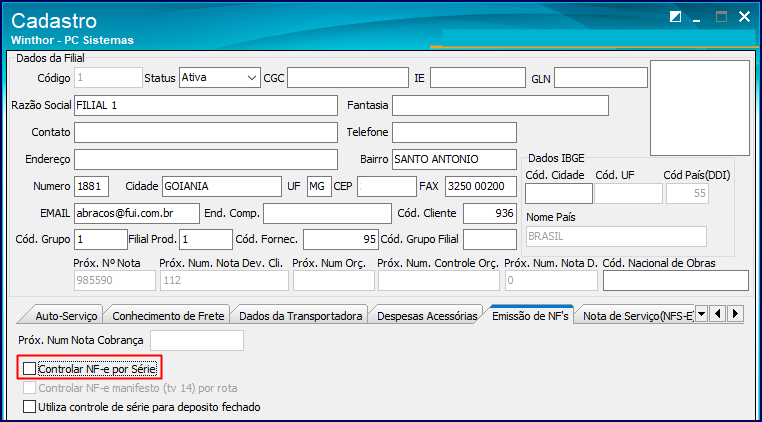Image resolution: width=762 pixels, height=422 pixels.
Task: Check Controlar NF-e por Série
Action: pyautogui.click(x=30, y=369)
